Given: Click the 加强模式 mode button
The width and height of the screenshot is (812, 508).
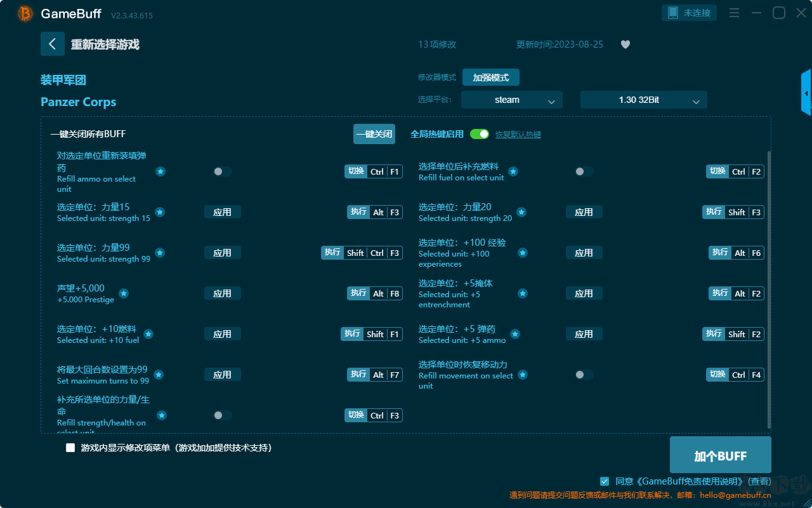Looking at the screenshot, I should pyautogui.click(x=491, y=77).
